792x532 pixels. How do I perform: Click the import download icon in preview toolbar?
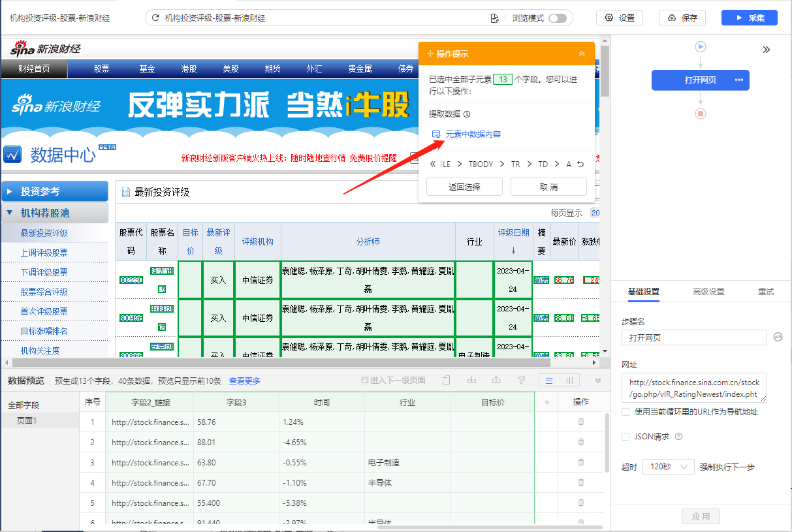(471, 380)
